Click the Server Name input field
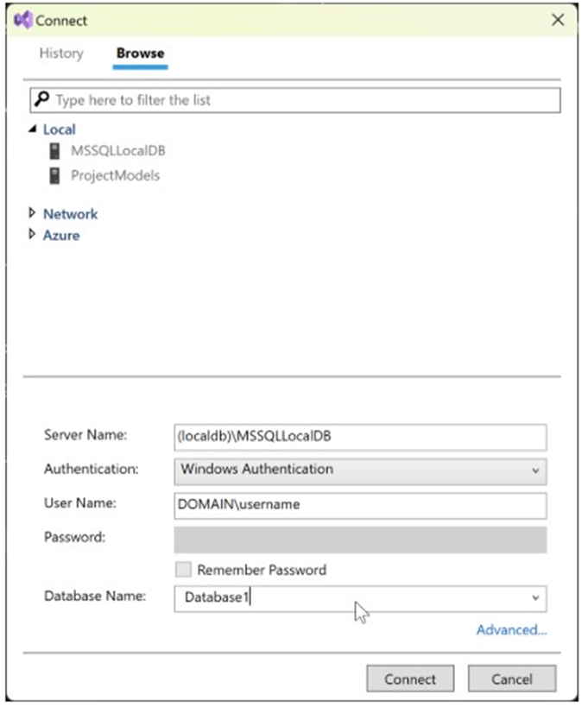 point(360,437)
